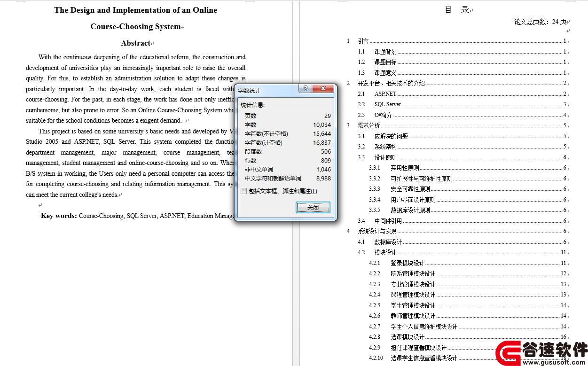The height and width of the screenshot is (366, 588).
Task: Click the title line Course-Choosing System
Action: pyautogui.click(x=135, y=27)
